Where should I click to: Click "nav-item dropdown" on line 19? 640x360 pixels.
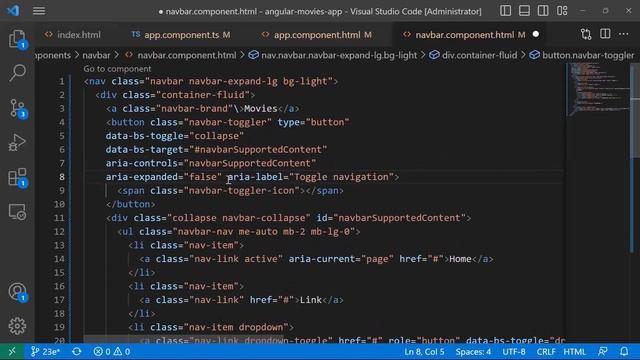236,327
